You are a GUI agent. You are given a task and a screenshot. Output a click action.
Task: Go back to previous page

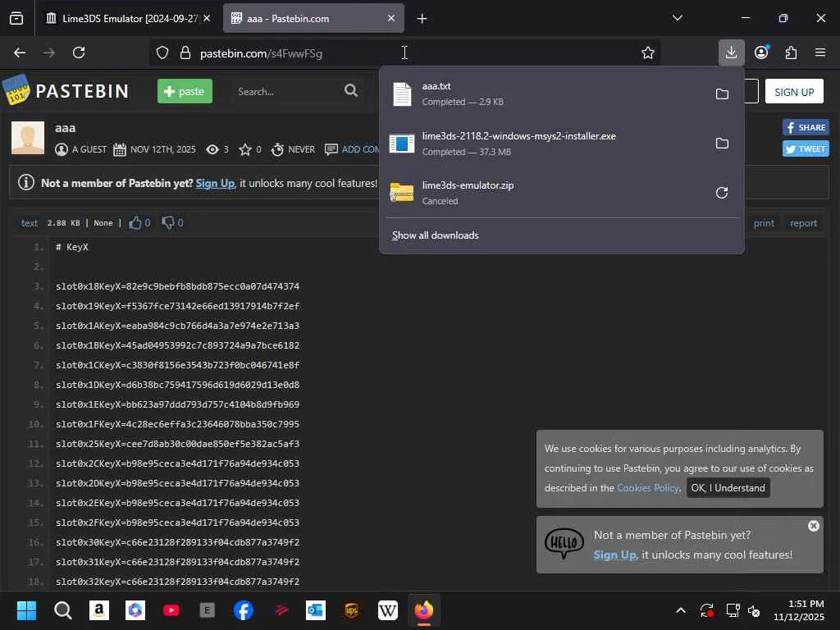(20, 52)
